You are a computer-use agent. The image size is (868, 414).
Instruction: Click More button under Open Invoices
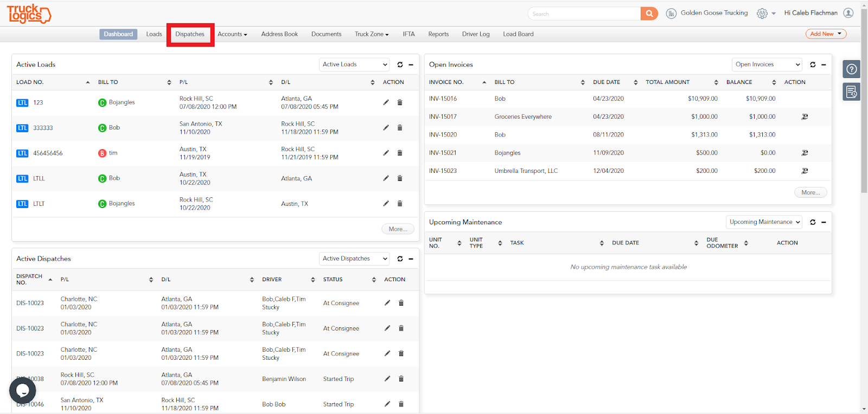810,192
